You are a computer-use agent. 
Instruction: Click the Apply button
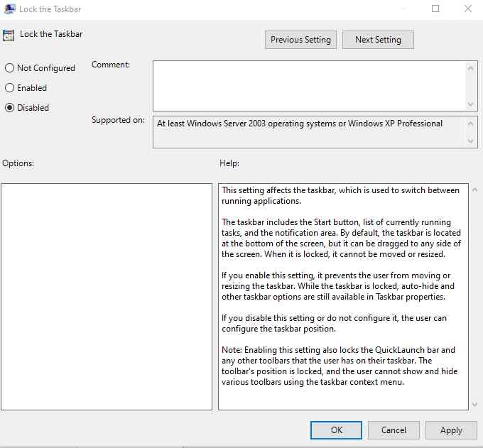click(451, 430)
